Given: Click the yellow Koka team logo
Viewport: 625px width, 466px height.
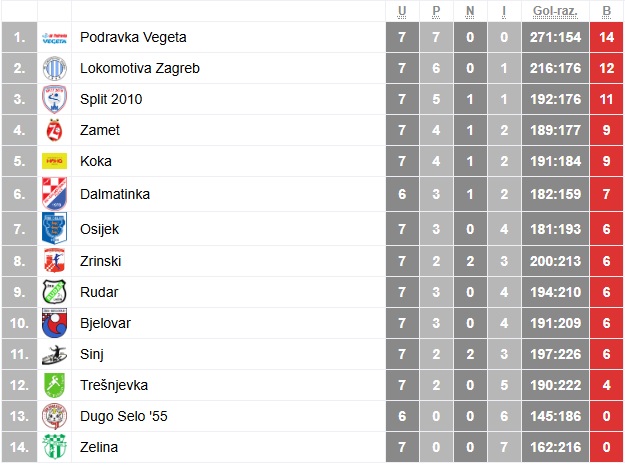Looking at the screenshot, I should [x=54, y=161].
